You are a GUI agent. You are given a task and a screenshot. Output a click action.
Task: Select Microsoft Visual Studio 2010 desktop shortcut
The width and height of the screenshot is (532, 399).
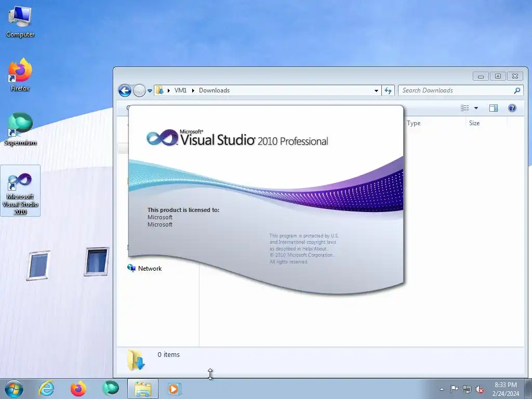click(x=20, y=191)
